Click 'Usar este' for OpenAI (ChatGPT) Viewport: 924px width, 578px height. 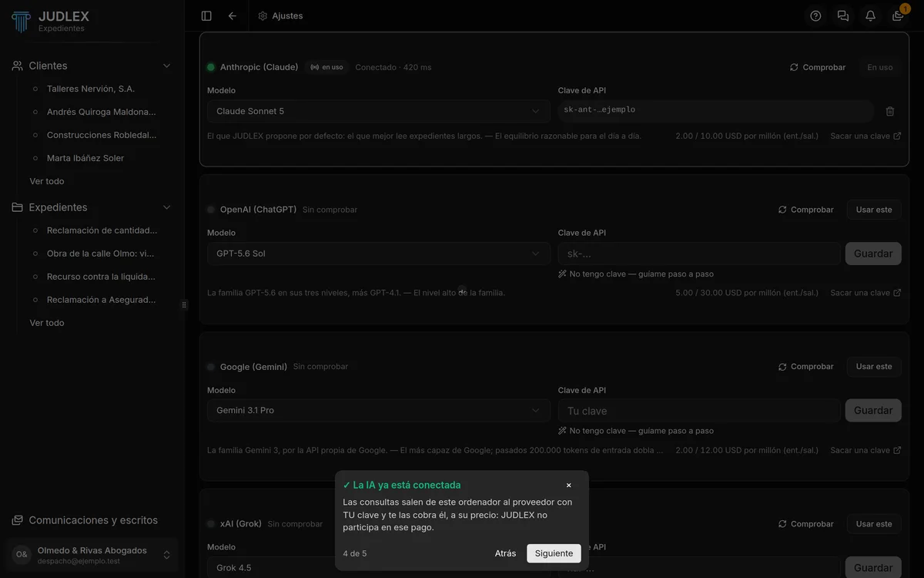(874, 210)
